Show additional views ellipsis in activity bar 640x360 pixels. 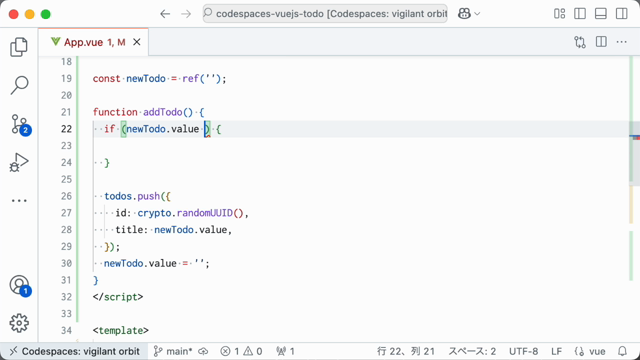(x=19, y=200)
